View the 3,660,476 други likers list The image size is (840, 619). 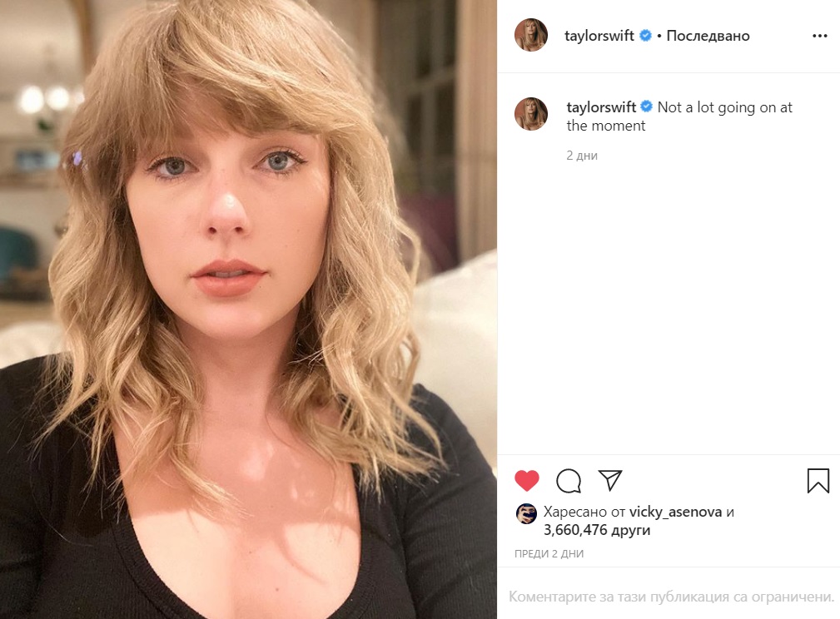coord(597,530)
